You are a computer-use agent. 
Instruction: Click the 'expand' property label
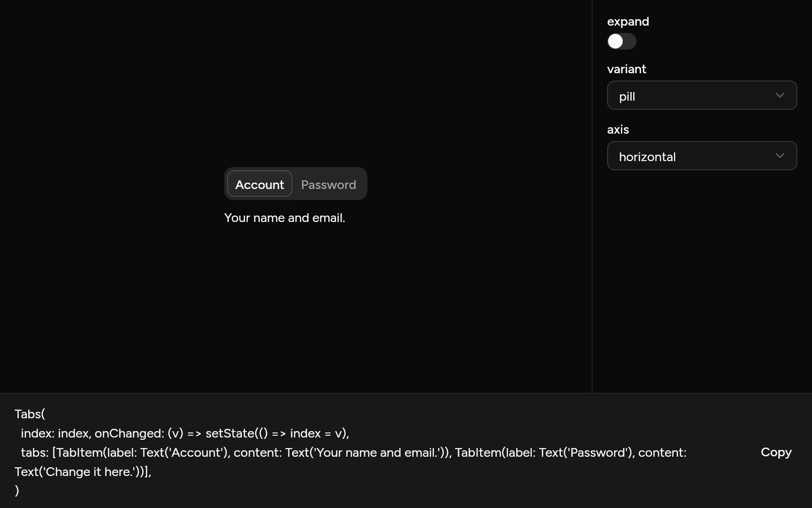point(628,22)
